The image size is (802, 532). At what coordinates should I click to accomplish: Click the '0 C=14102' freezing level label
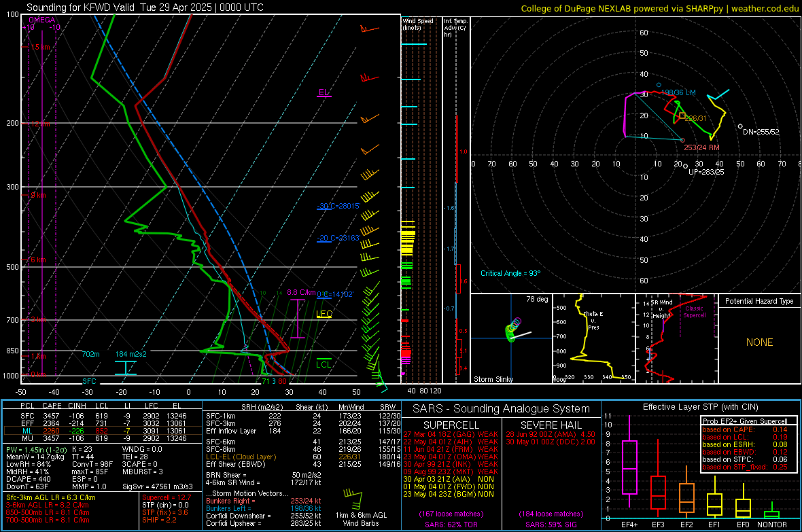point(335,294)
